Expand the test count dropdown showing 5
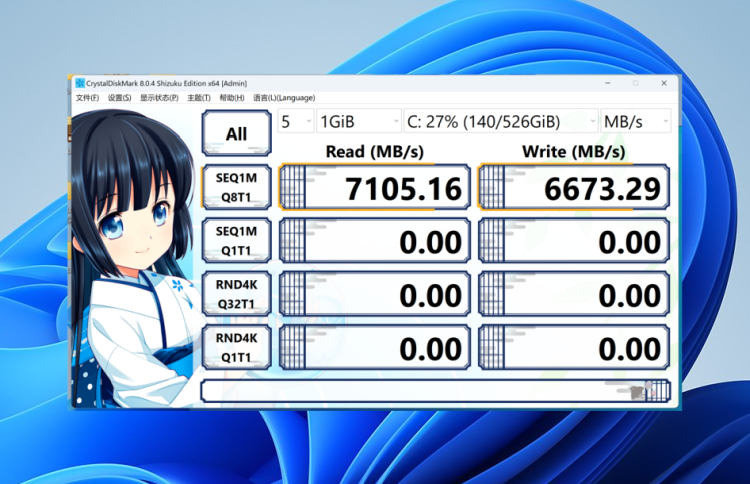Screen dimensions: 750x484 (x=296, y=121)
